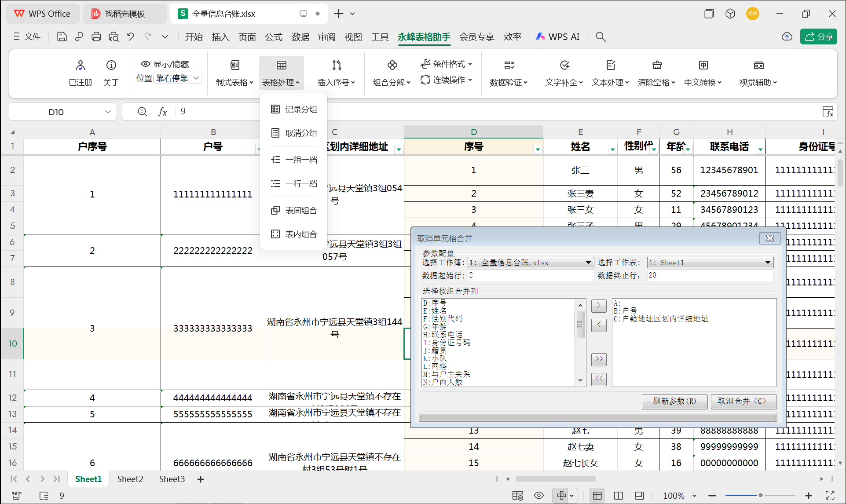Switch to the Sheet2 tab

[130, 479]
